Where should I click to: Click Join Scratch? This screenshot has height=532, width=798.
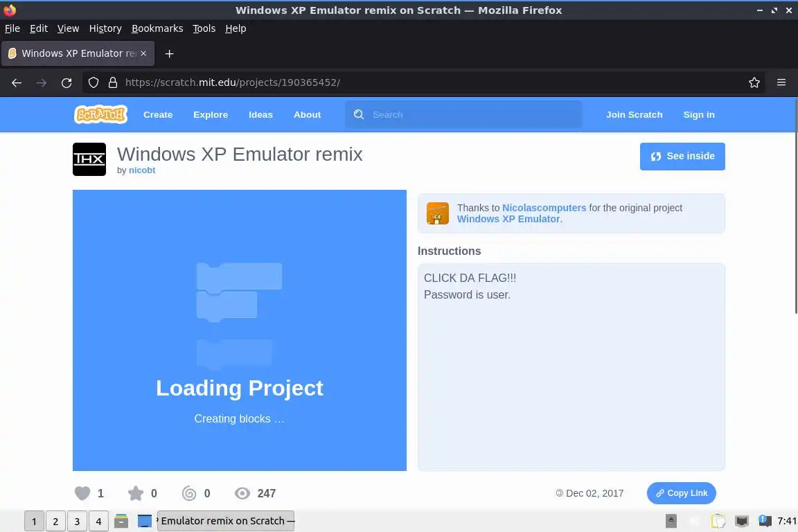634,114
